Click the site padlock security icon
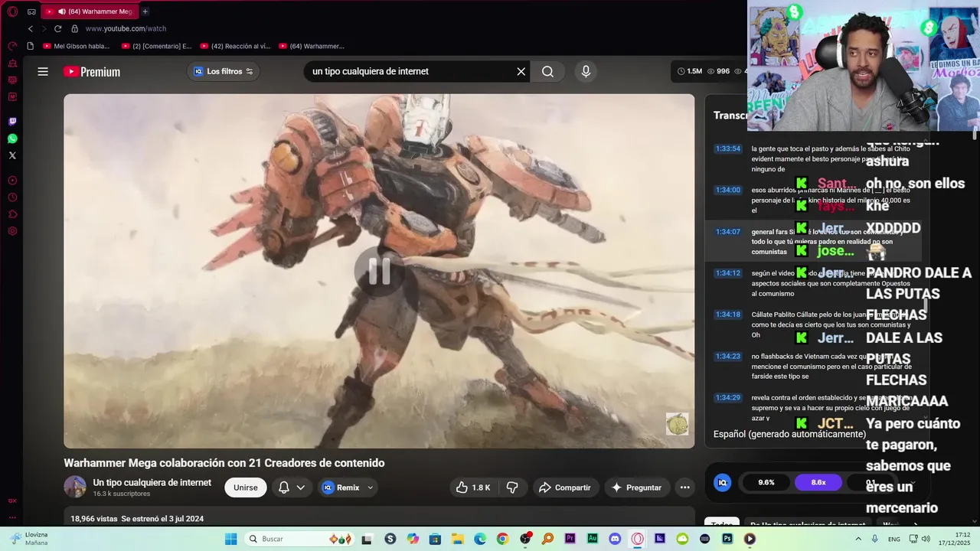 click(74, 28)
